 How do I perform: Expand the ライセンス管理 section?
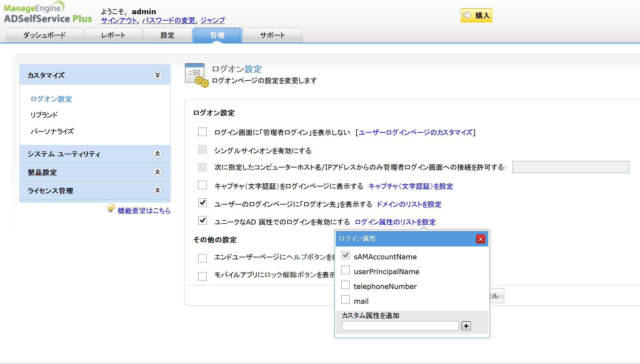pyautogui.click(x=157, y=190)
